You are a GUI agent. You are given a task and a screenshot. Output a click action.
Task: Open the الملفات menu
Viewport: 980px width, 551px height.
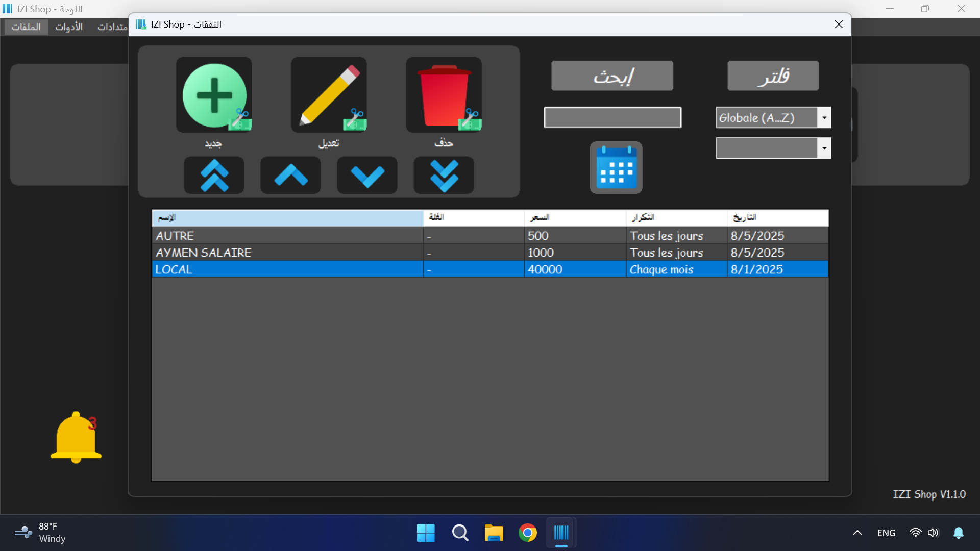pos(26,27)
